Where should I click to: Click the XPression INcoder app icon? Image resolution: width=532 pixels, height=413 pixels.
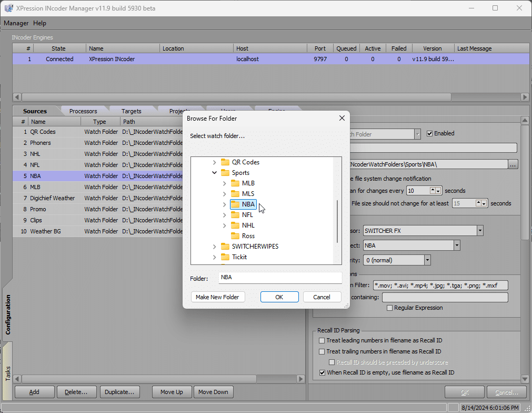pos(8,8)
